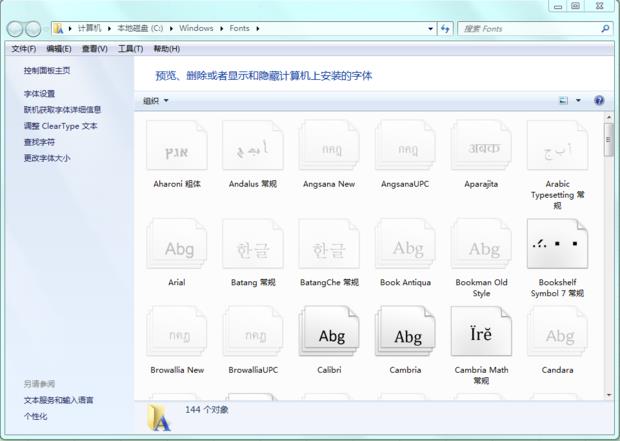
Task: Open the 查看(V) menu
Action: click(95, 49)
